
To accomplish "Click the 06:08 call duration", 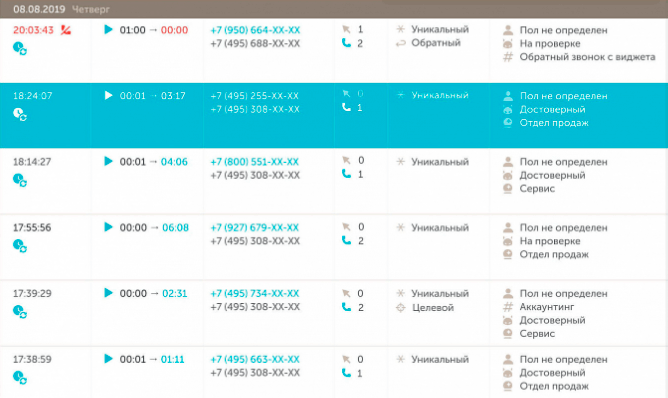I will coord(175,228).
